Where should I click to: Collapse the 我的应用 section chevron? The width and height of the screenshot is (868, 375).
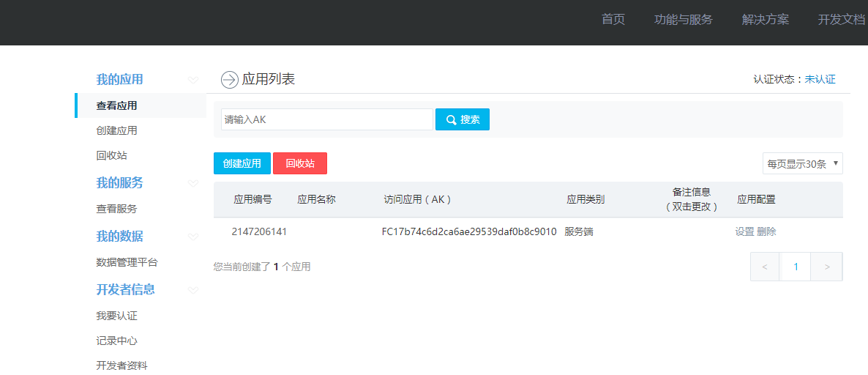[x=192, y=80]
